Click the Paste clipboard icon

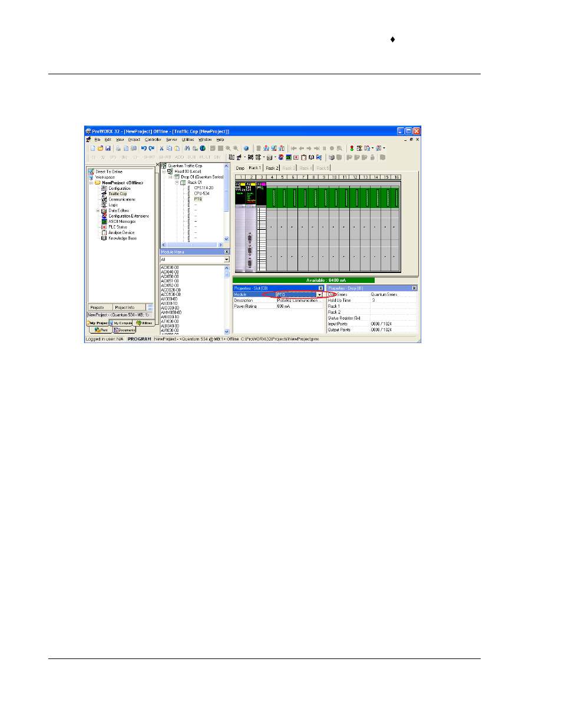coord(177,149)
